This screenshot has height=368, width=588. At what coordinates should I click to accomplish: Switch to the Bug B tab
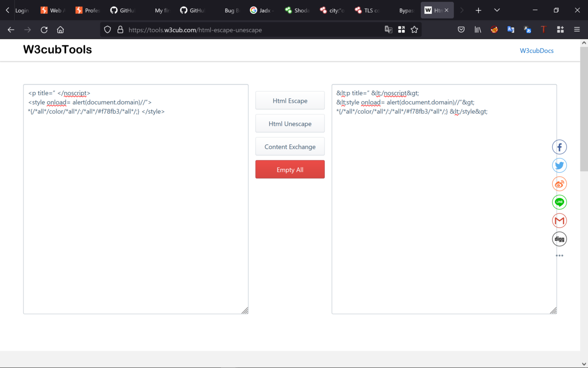[227, 10]
